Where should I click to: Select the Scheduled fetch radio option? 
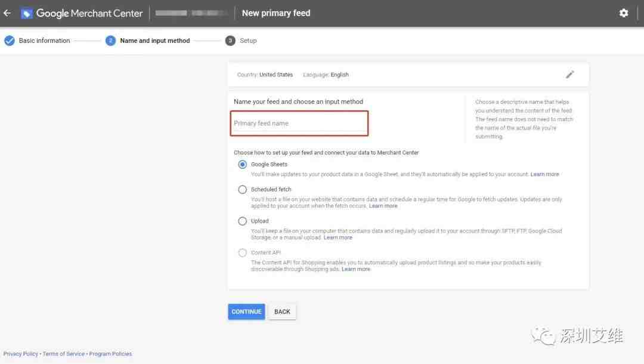pyautogui.click(x=242, y=189)
